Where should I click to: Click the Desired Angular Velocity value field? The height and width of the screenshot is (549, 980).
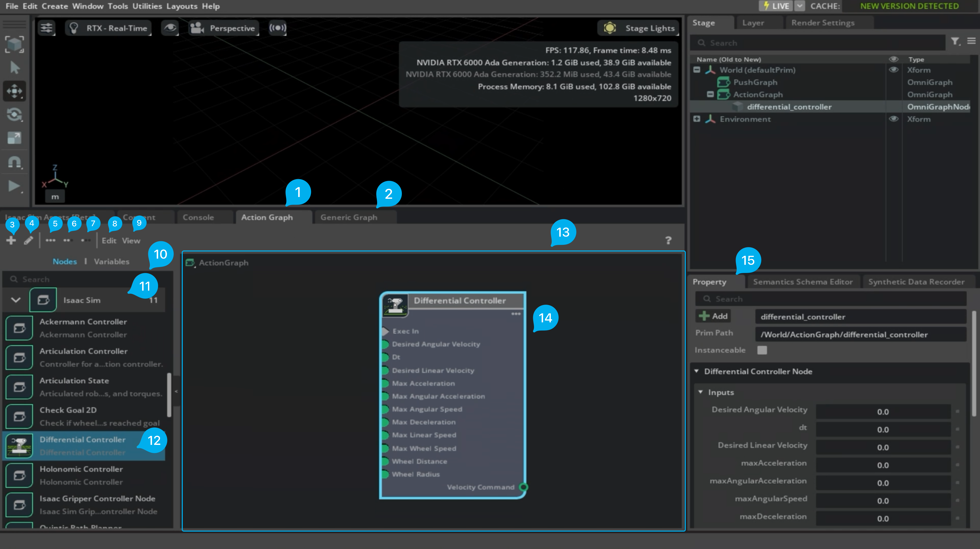coord(883,412)
